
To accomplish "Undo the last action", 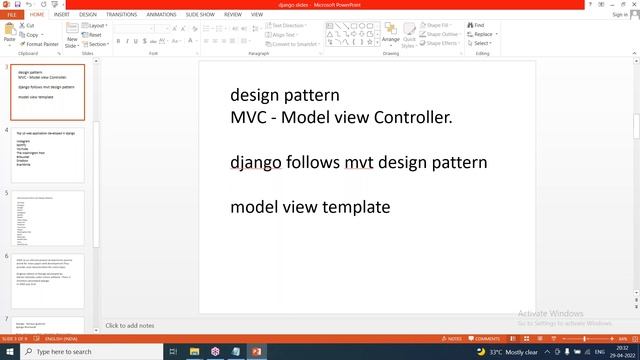I will point(29,4).
